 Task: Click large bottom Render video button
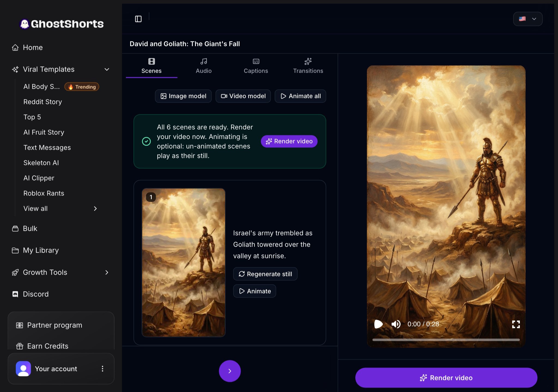pos(446,378)
